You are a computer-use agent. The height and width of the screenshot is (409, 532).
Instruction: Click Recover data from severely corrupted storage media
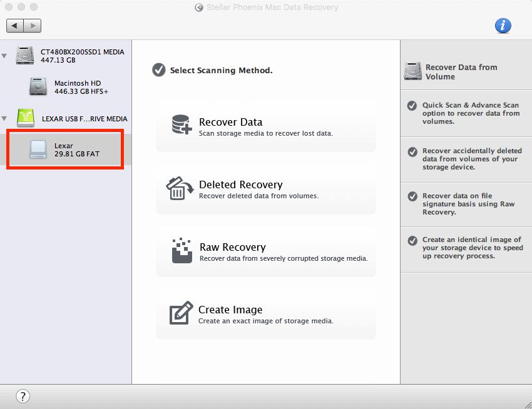(x=284, y=258)
